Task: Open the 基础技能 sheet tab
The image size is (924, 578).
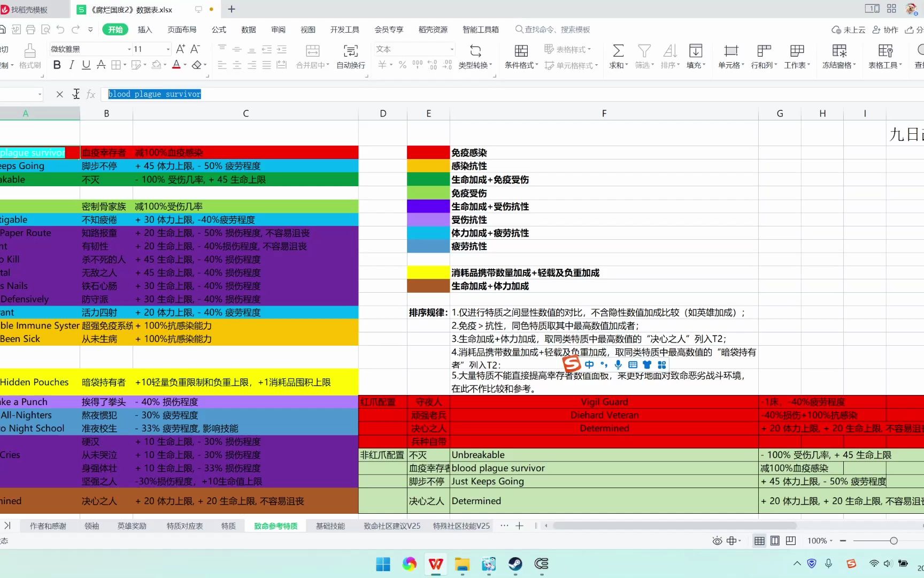Action: pyautogui.click(x=329, y=526)
